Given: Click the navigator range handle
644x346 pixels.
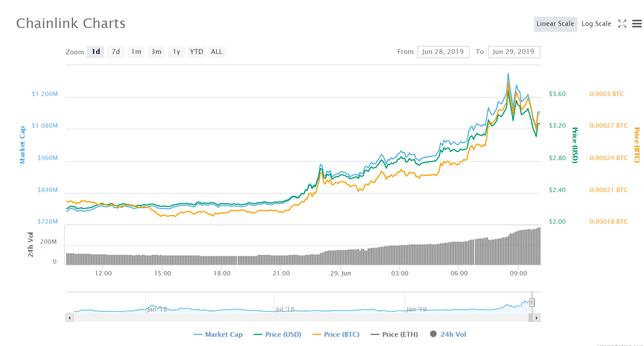Looking at the screenshot, I should [x=532, y=302].
